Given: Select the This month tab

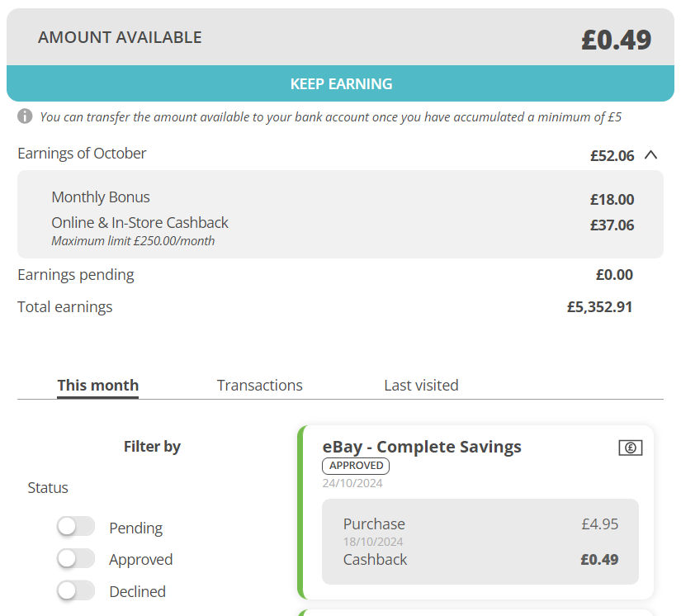Looking at the screenshot, I should click(x=98, y=386).
